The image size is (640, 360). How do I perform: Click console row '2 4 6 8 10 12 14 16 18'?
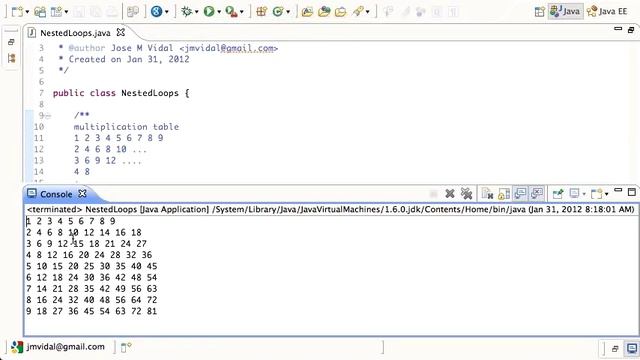point(84,233)
